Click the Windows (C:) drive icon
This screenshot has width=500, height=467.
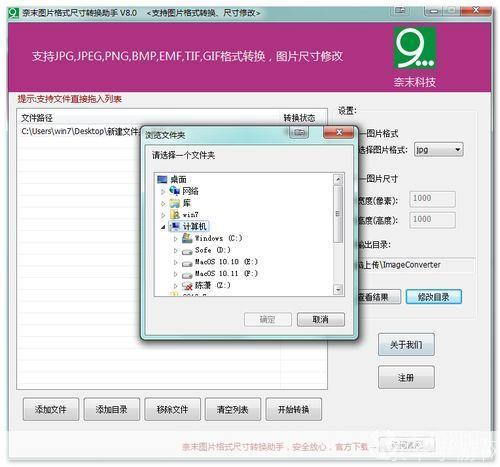(x=187, y=238)
